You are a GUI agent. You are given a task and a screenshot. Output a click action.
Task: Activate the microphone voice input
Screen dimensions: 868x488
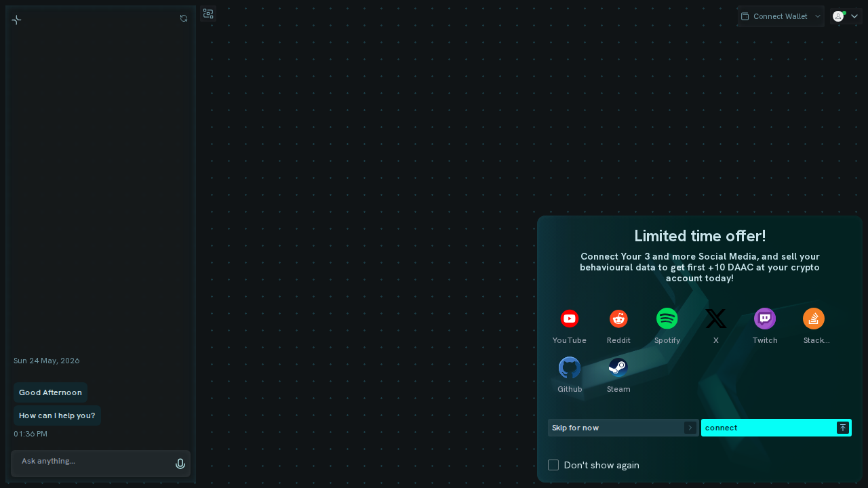[180, 464]
